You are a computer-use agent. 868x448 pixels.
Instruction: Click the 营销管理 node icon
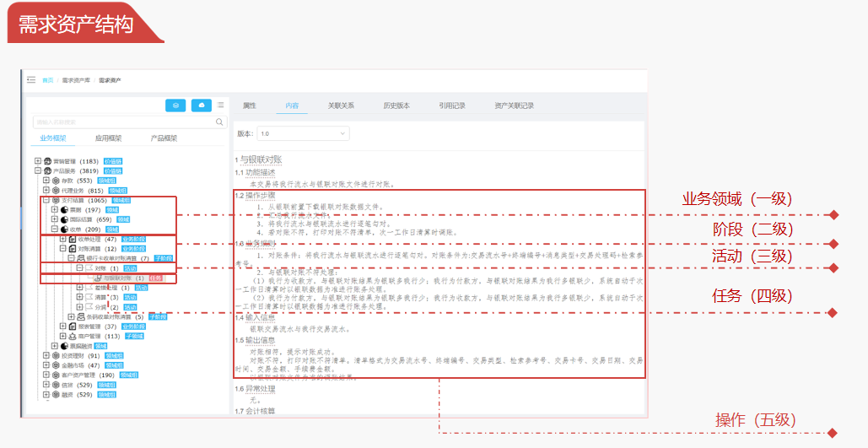coord(47,161)
